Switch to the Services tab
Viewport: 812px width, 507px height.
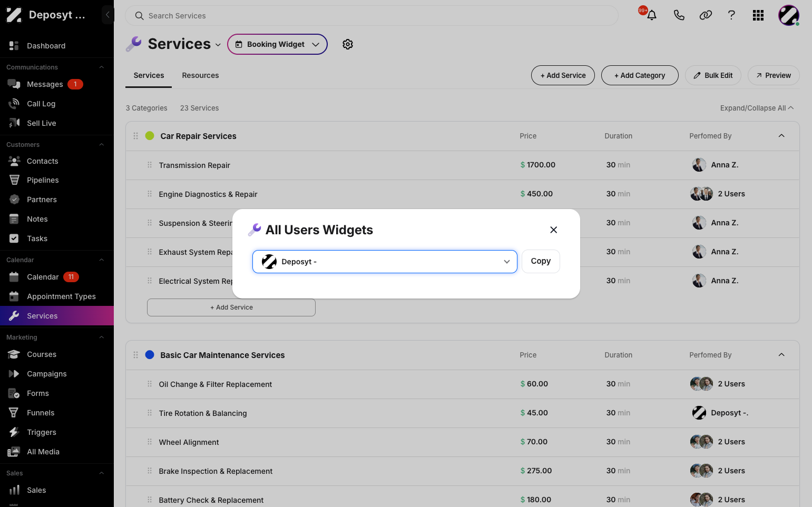point(149,76)
